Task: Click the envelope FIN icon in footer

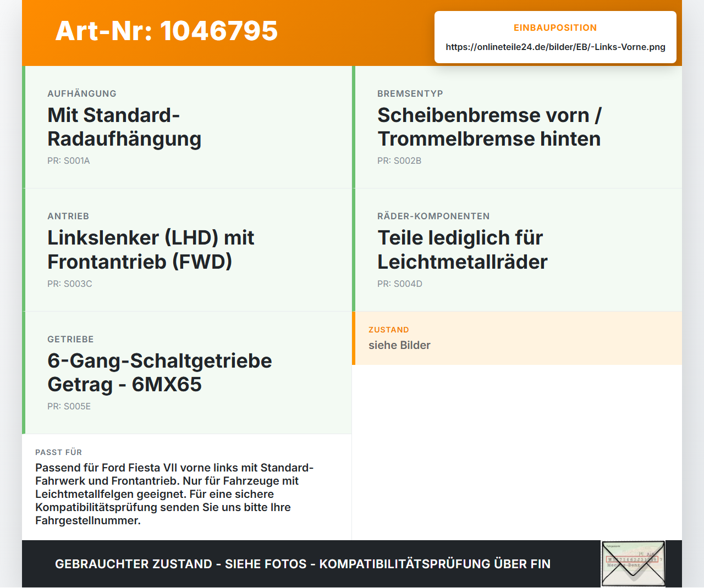Action: tap(633, 564)
